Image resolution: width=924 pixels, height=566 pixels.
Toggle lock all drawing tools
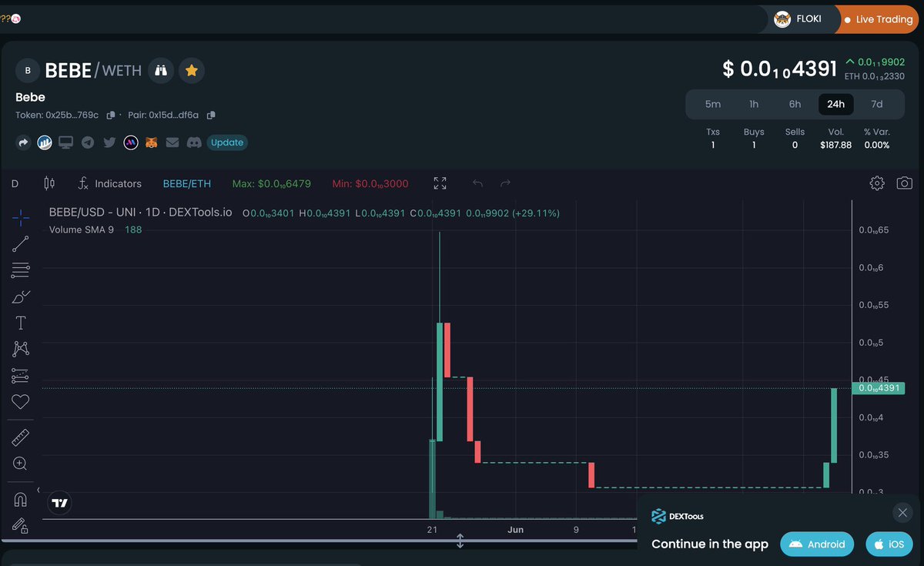pyautogui.click(x=21, y=526)
